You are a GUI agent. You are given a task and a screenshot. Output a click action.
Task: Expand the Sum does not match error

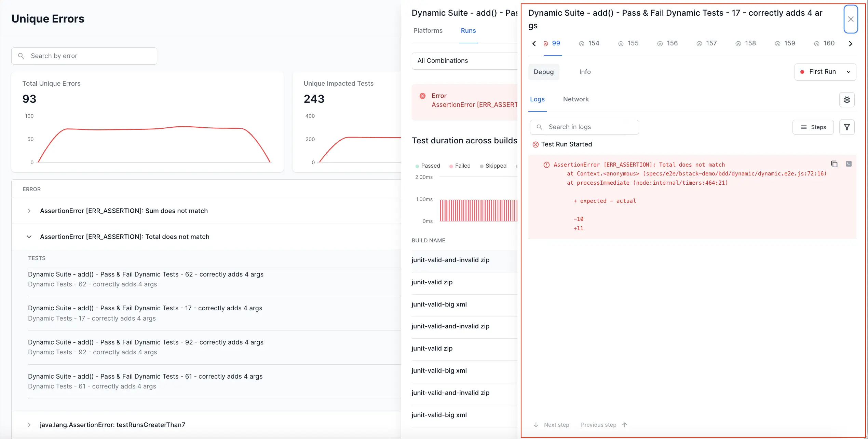tap(29, 211)
